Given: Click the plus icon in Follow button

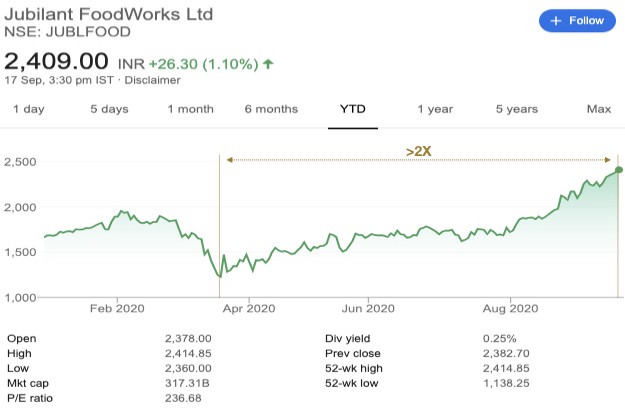Looking at the screenshot, I should 557,20.
